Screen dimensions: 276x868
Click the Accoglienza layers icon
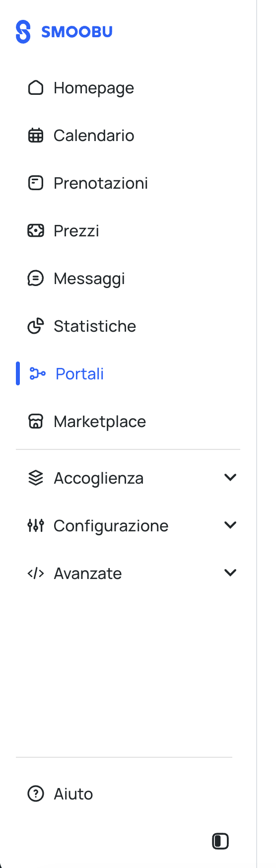coord(36,478)
